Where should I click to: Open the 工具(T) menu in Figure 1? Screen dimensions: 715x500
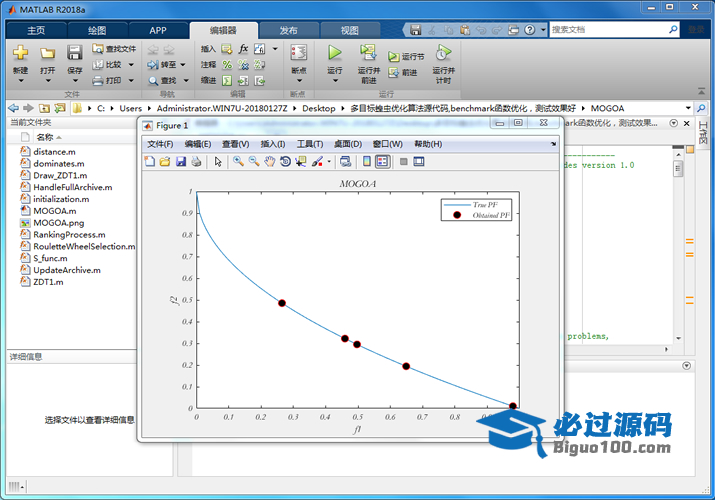[x=310, y=144]
